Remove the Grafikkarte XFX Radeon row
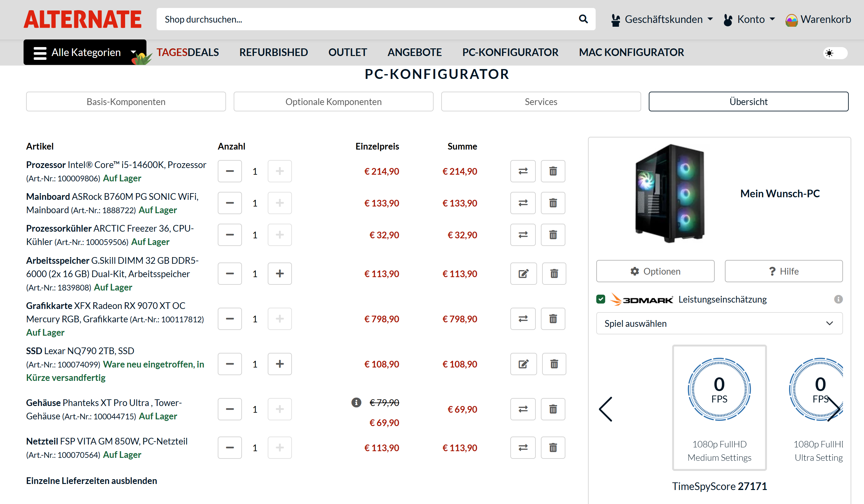The image size is (864, 504). tap(553, 319)
